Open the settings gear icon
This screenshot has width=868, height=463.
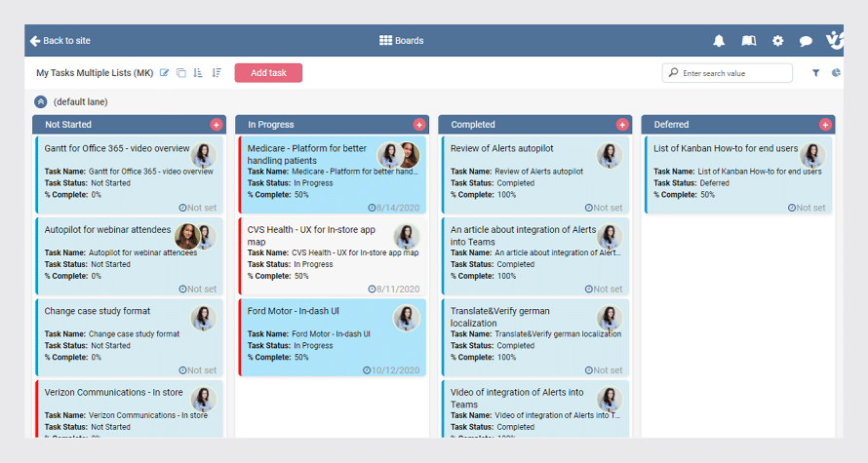pyautogui.click(x=777, y=40)
